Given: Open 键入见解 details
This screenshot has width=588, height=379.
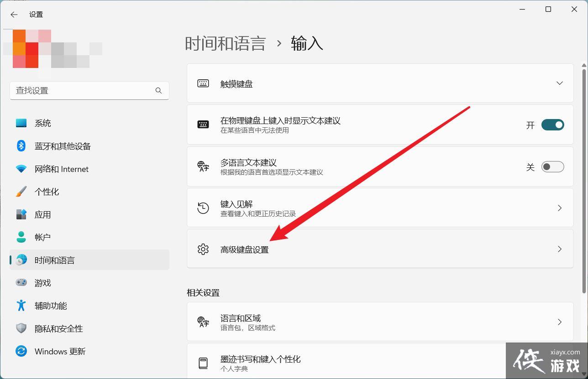Looking at the screenshot, I should (380, 208).
